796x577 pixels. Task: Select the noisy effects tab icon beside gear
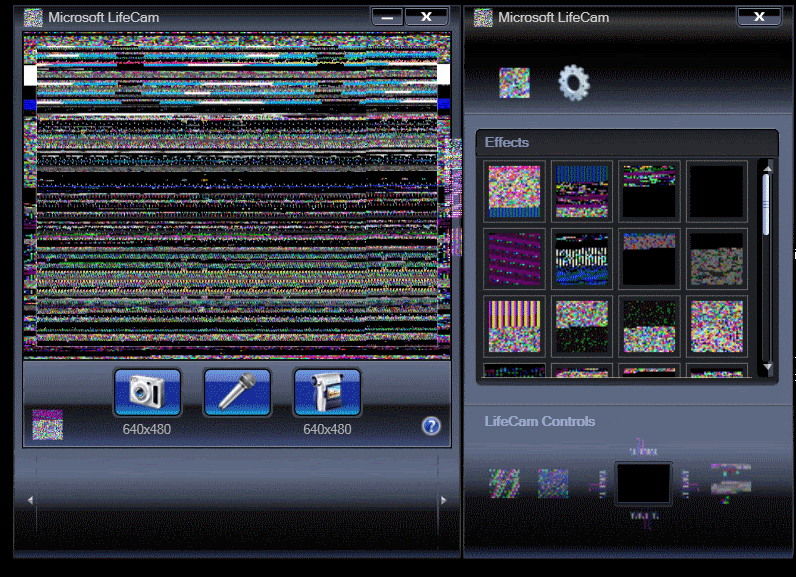514,83
